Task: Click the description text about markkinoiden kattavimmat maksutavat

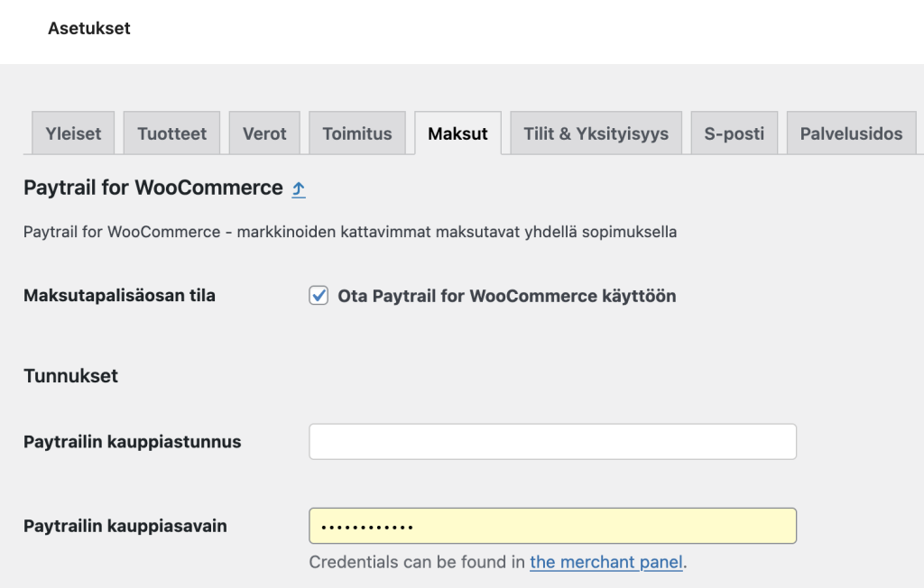Action: pyautogui.click(x=350, y=232)
